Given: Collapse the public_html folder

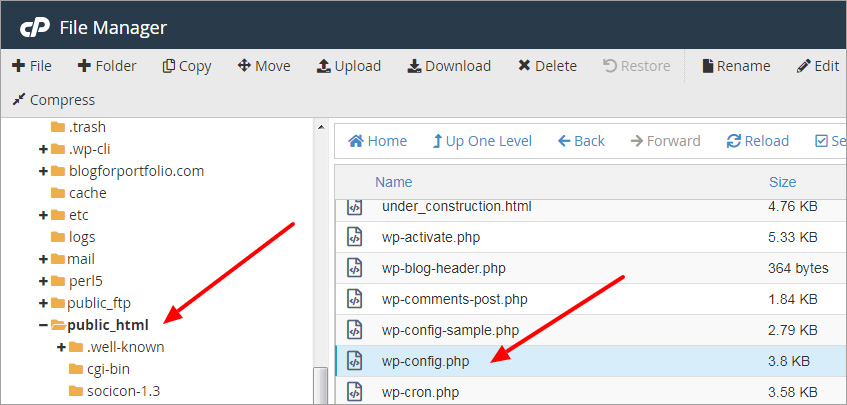Looking at the screenshot, I should 43,325.
